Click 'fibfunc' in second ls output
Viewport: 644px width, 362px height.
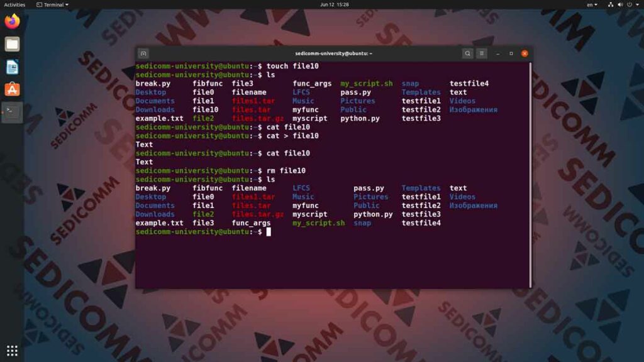[208, 189]
